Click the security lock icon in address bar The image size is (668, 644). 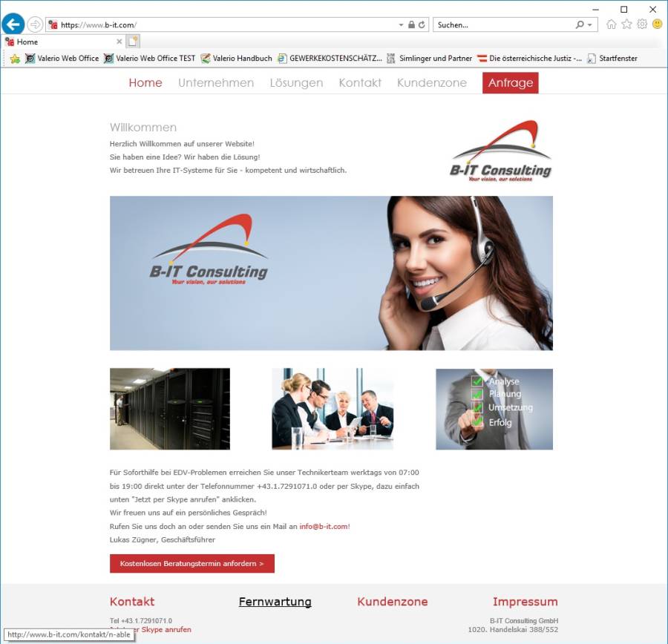pyautogui.click(x=411, y=24)
